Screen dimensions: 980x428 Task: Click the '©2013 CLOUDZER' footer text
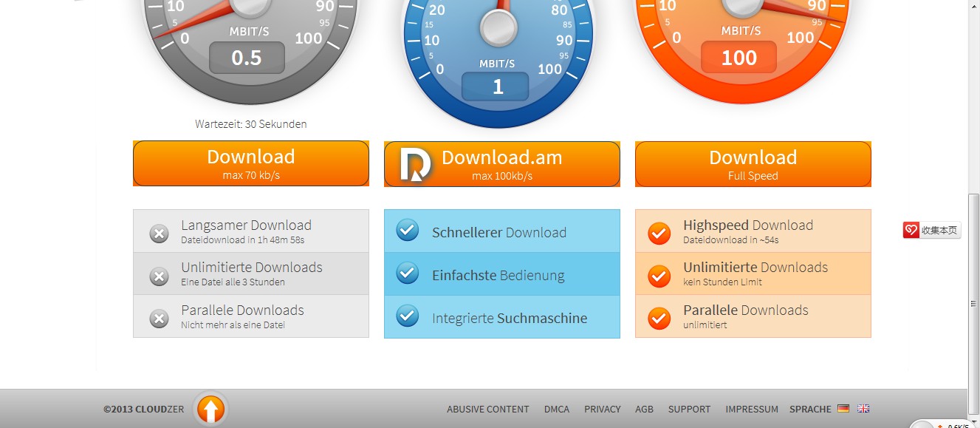coord(144,409)
